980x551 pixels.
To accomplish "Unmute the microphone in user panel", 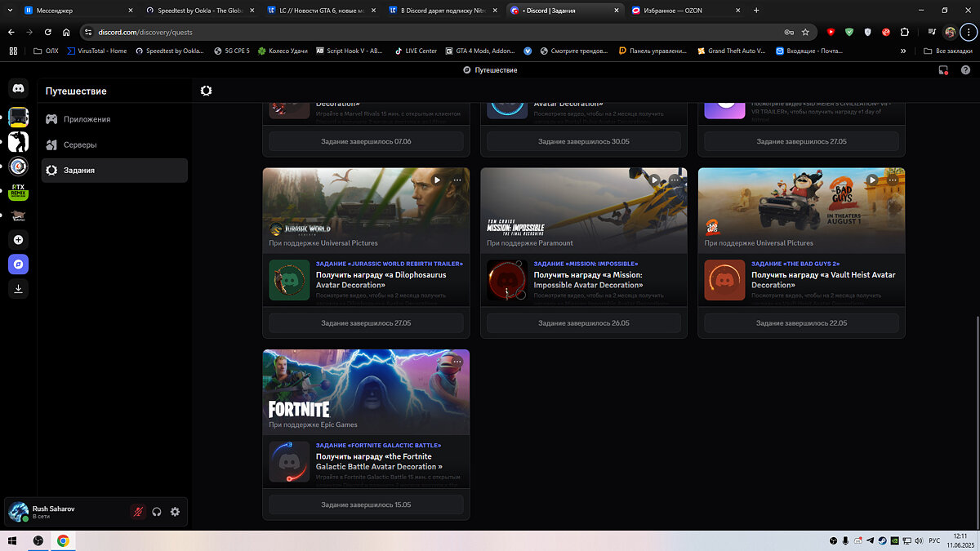I will coord(138,512).
